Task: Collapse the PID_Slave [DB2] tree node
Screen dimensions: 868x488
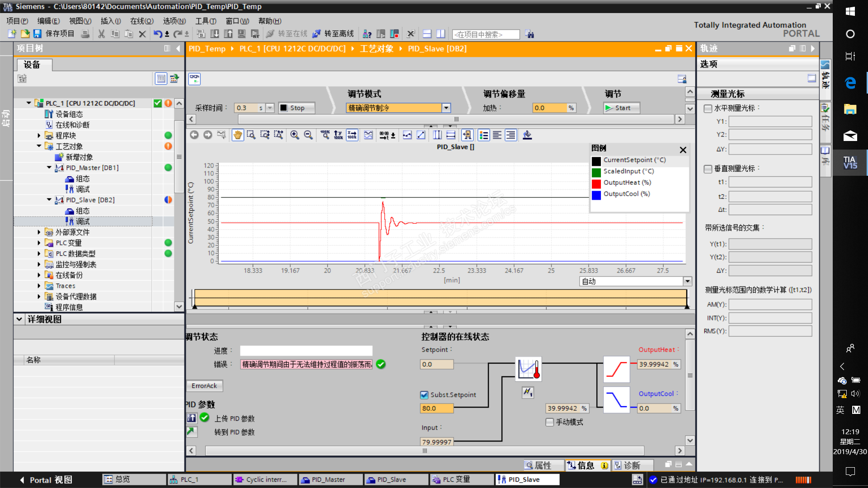Action: [49, 200]
